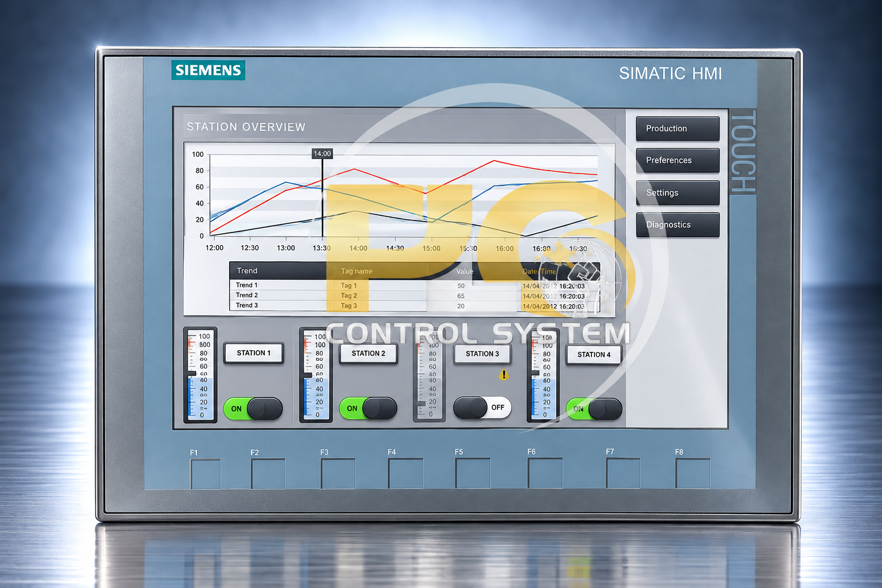Image resolution: width=882 pixels, height=588 pixels.
Task: Tap the F2 function key
Action: pyautogui.click(x=268, y=474)
